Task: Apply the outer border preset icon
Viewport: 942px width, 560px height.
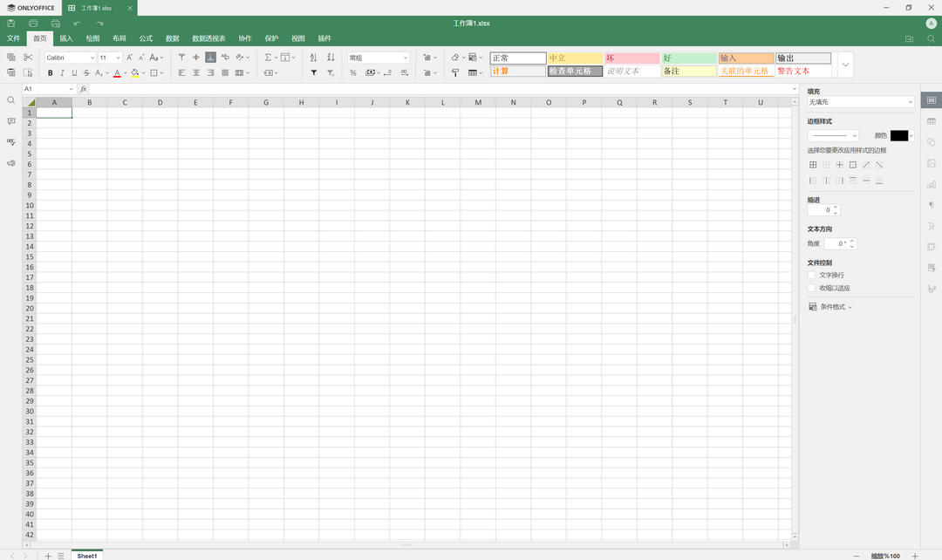Action: (x=853, y=165)
